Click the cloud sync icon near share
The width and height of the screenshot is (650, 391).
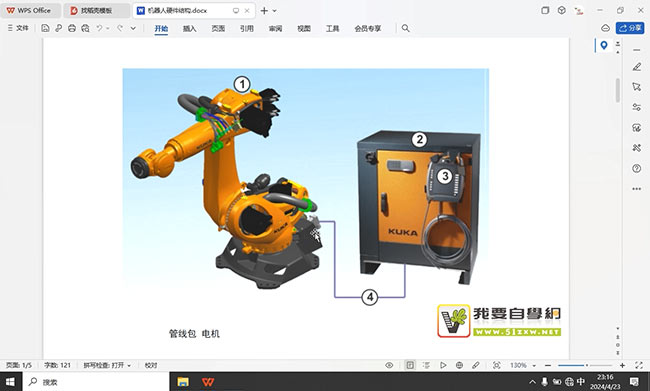[605, 28]
